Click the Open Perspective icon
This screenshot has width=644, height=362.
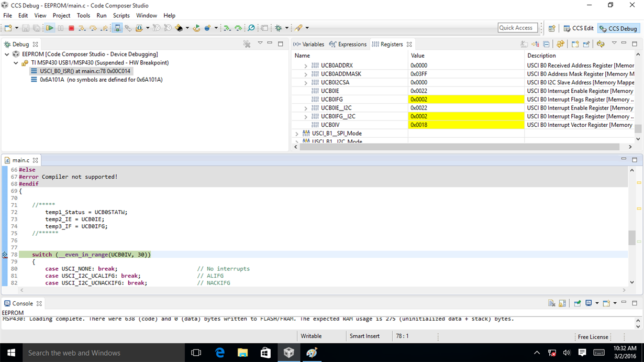click(x=552, y=28)
